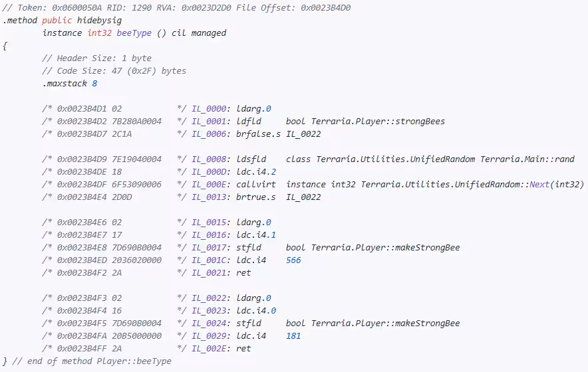Click the hex bytes 6F53090006

[x=137, y=184]
